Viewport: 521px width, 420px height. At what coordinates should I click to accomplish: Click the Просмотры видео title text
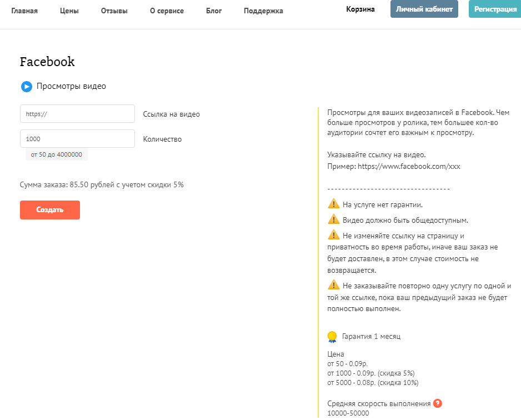coord(71,86)
